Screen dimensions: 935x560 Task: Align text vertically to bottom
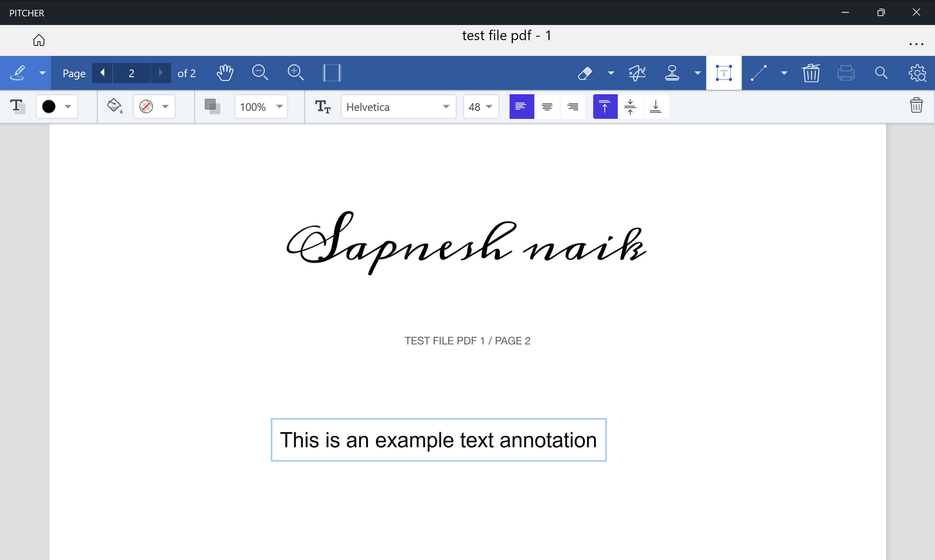pos(656,107)
